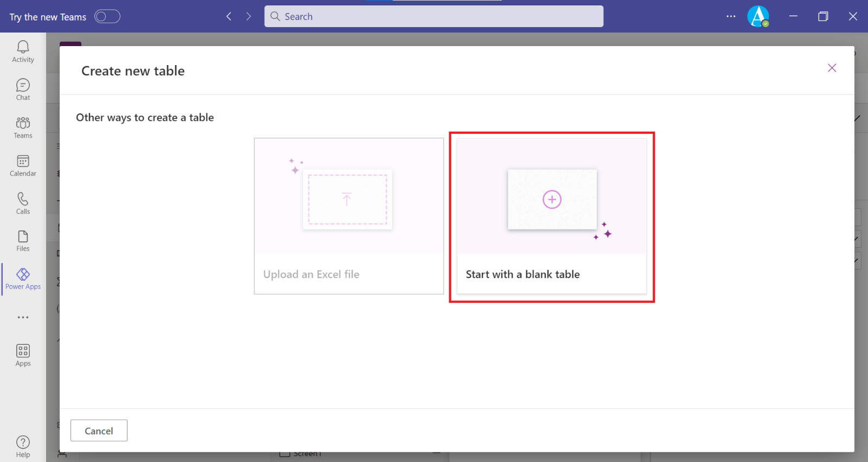Image resolution: width=868 pixels, height=462 pixels.
Task: Open Chat in the sidebar
Action: click(23, 89)
